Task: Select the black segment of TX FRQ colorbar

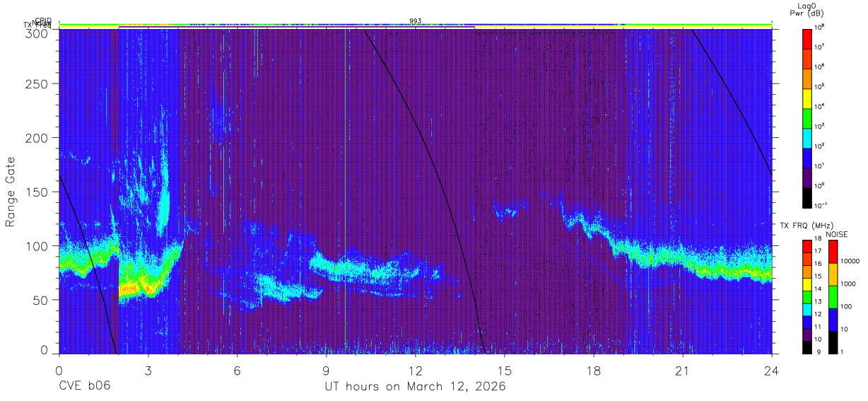Action: [x=807, y=346]
